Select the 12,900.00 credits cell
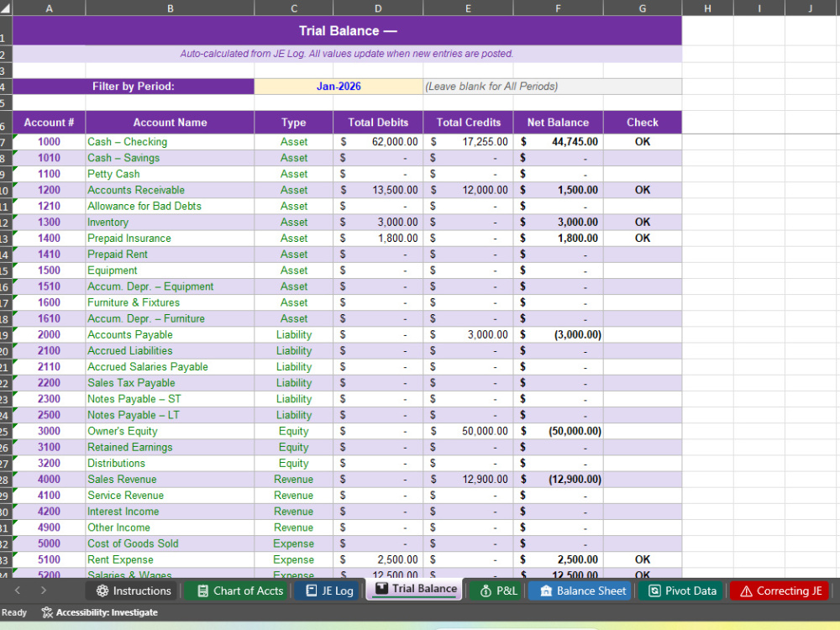This screenshot has width=840, height=630. [468, 480]
